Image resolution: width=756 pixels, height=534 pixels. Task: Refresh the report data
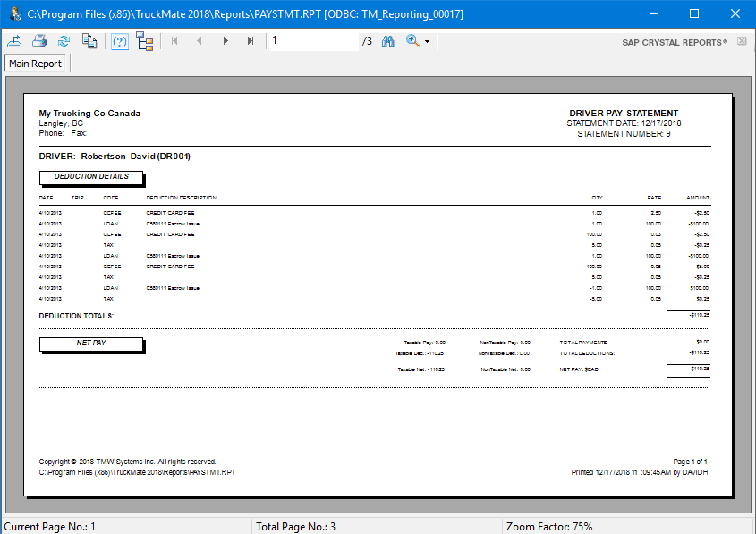click(x=64, y=41)
